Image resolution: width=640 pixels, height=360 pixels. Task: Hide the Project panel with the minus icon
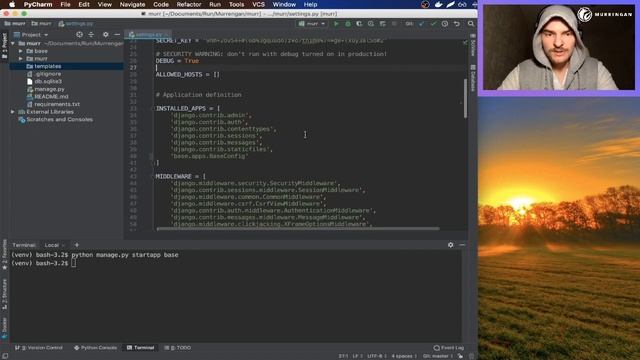pyautogui.click(x=117, y=35)
